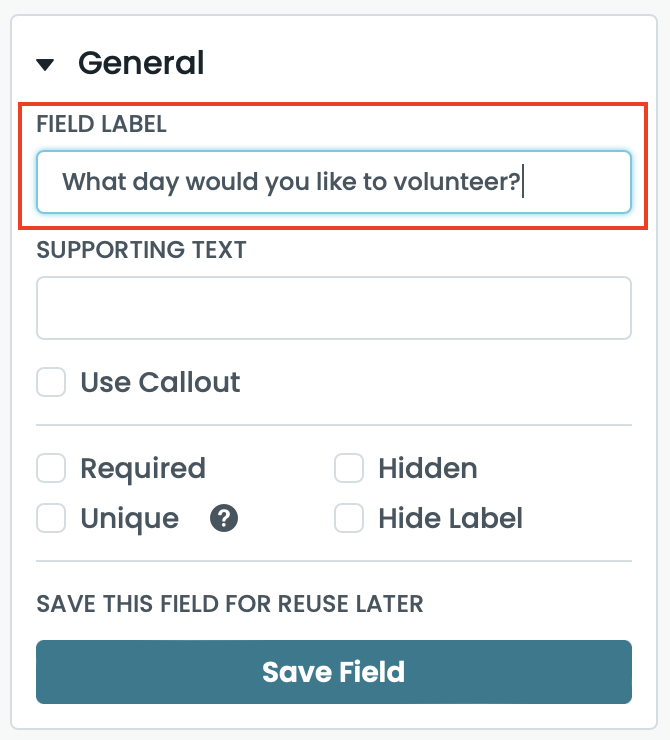Click the word "volunteer?" in the Field Label input
670x740 pixels.
point(464,182)
